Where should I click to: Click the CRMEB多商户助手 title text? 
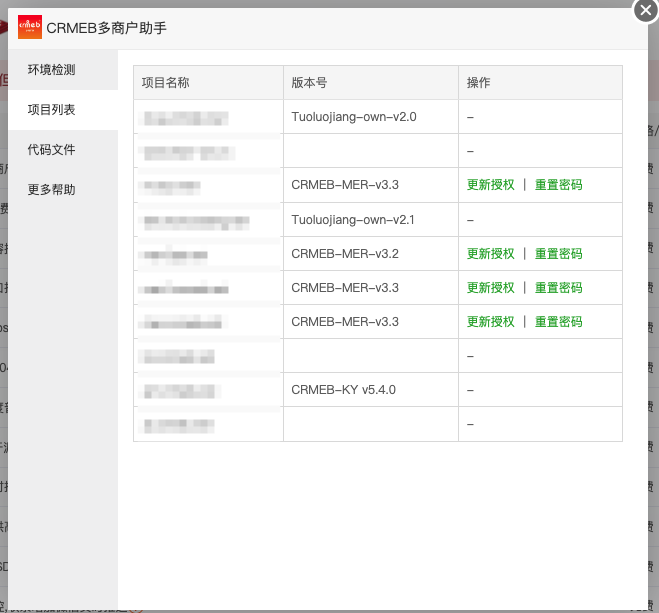[106, 28]
